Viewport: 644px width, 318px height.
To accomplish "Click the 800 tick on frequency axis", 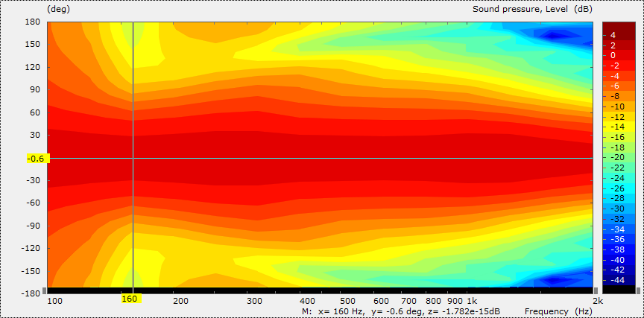I will pyautogui.click(x=433, y=302).
